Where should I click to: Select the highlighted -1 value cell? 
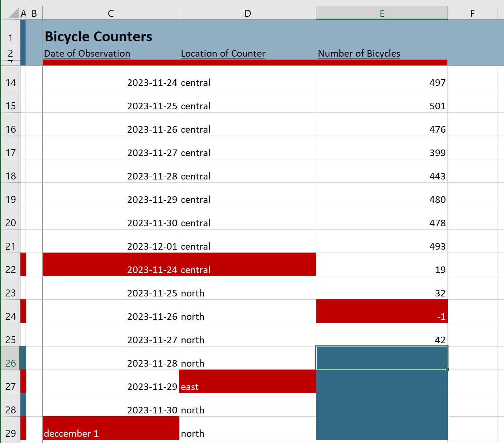[x=382, y=317]
